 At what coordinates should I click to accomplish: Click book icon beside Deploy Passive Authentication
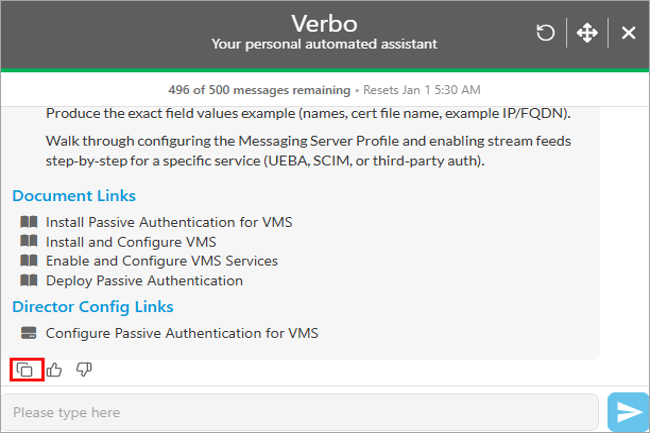[28, 280]
